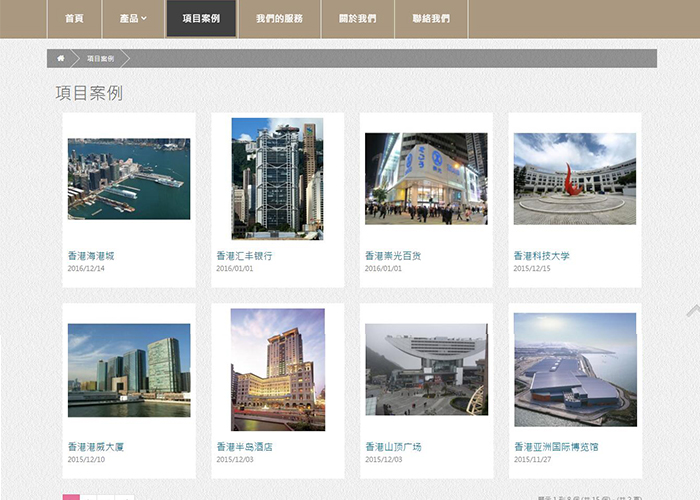Open the 香港亚洲国际博览馆 aerial image
Image resolution: width=700 pixels, height=500 pixels.
pyautogui.click(x=574, y=369)
